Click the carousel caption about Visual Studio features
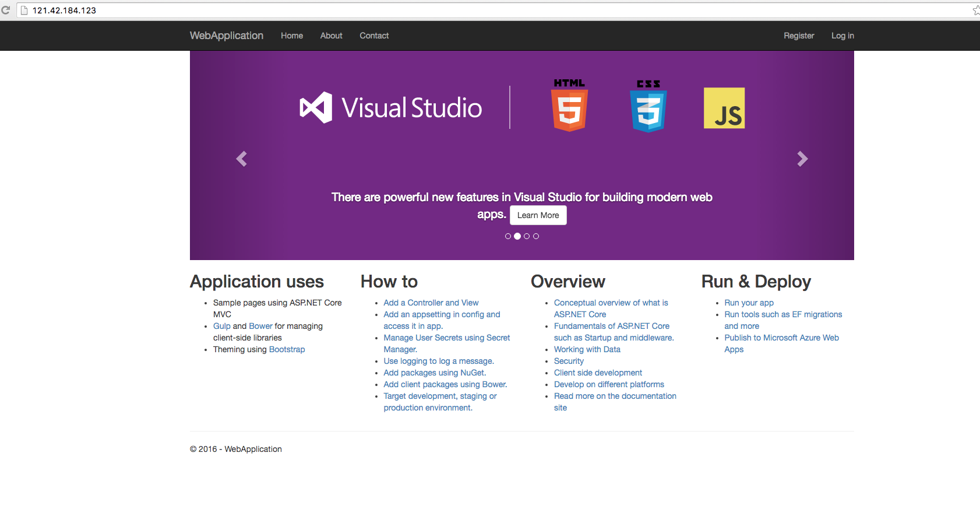The height and width of the screenshot is (512, 980). pyautogui.click(x=521, y=205)
